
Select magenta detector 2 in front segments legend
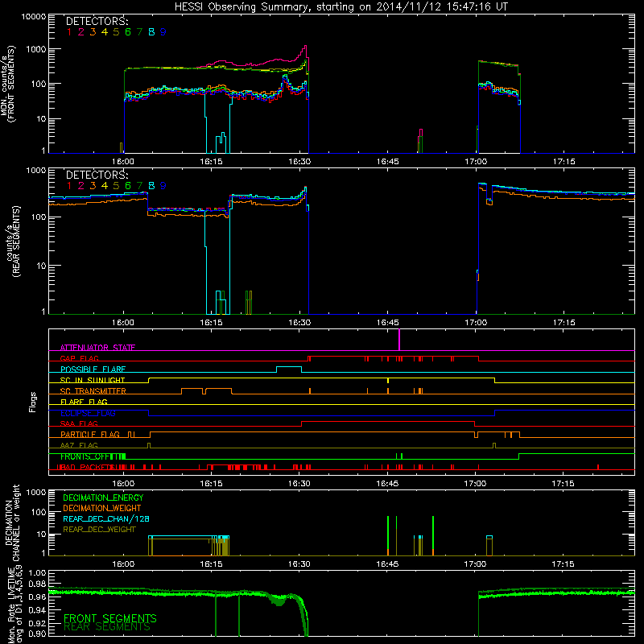(81, 32)
